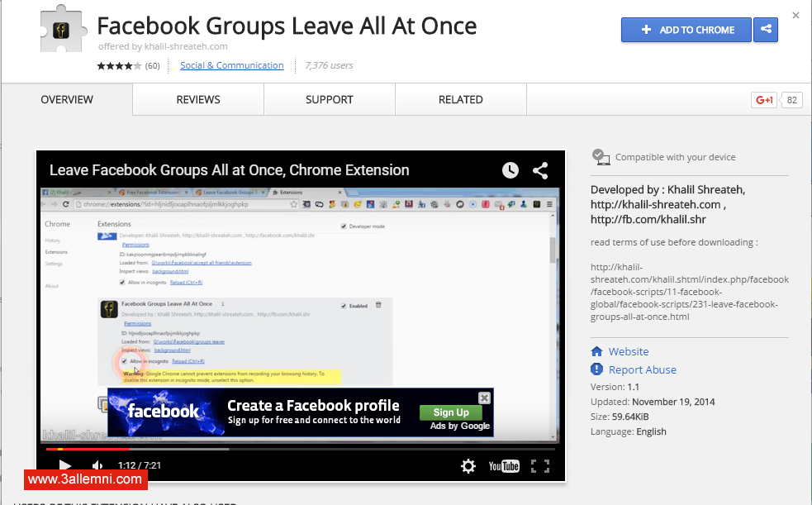Click the share icon beside Add to Chrome
Viewport: 812px width, 505px height.
767,30
